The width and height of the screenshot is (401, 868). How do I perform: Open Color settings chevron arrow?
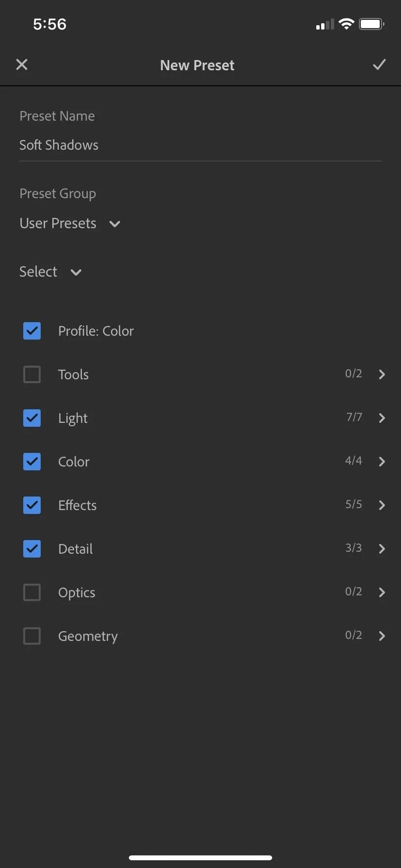(382, 462)
